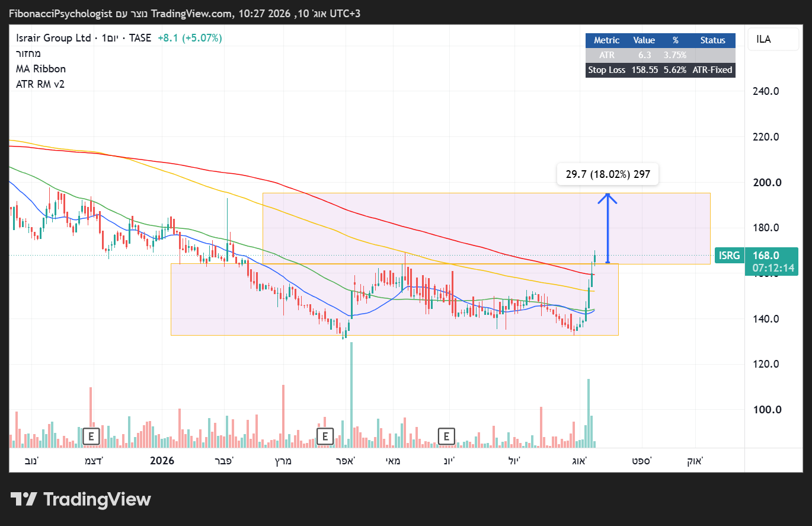Screen dimensions: 812x526
Task: Click the earnings E marker in April
Action: pyautogui.click(x=325, y=436)
